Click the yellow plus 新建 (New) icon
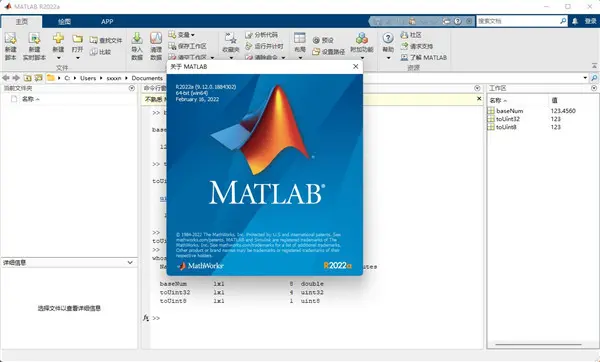 click(58, 38)
